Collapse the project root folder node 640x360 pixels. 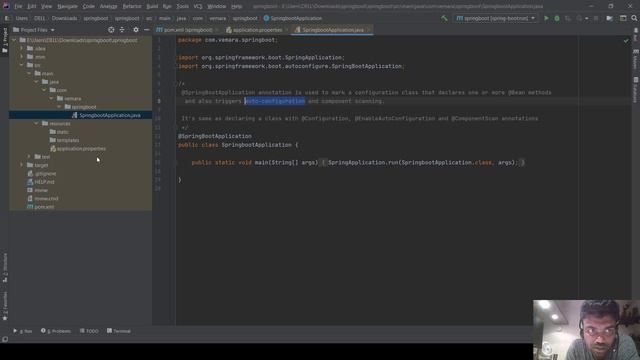(x=14, y=40)
